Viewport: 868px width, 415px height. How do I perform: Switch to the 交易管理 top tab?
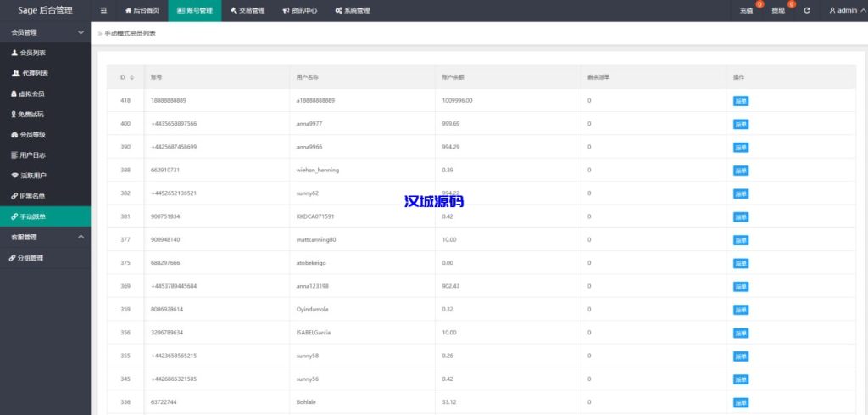click(247, 11)
